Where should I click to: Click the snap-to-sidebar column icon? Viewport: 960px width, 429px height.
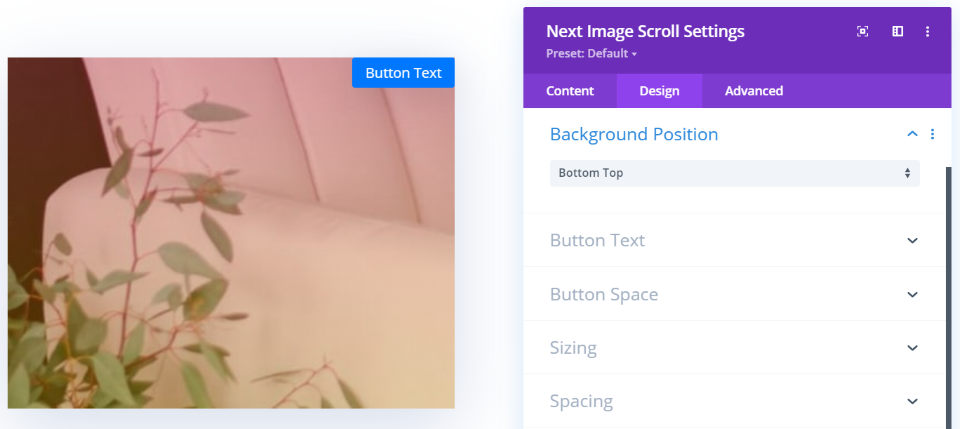pyautogui.click(x=898, y=32)
